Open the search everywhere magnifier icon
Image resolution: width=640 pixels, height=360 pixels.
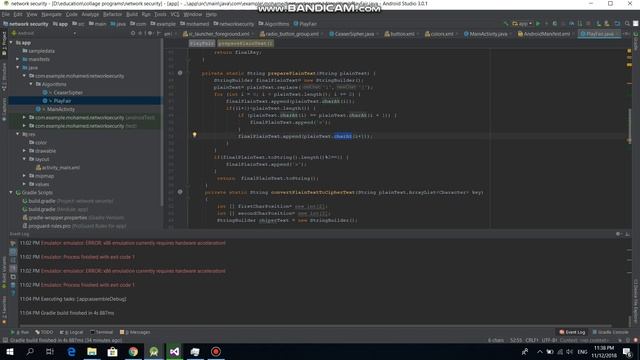tap(627, 24)
